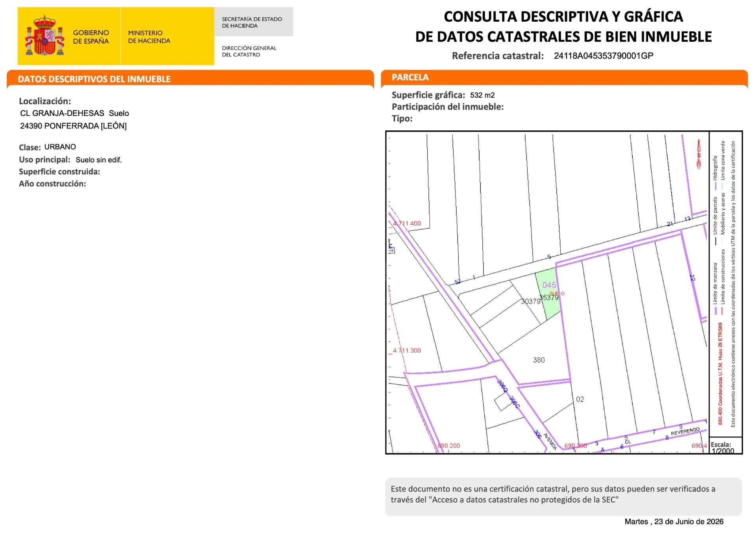Screen dimensions: 756x534
Task: Click the class value "URBANO"
Action: pos(60,147)
